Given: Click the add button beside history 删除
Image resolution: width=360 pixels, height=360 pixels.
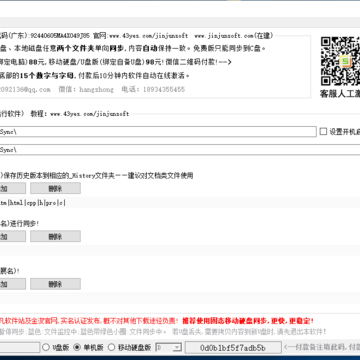Looking at the screenshot, I should [x=13, y=188].
